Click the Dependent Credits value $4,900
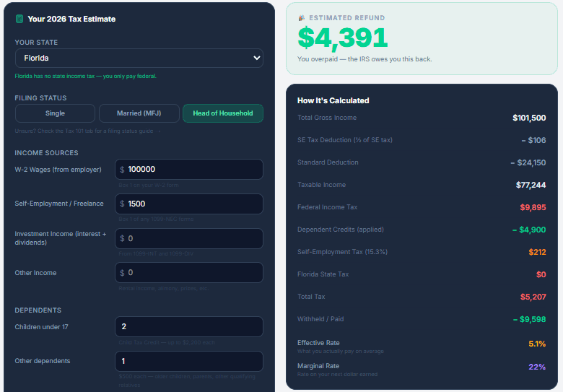Viewport: 563px width, 392px height. (529, 230)
